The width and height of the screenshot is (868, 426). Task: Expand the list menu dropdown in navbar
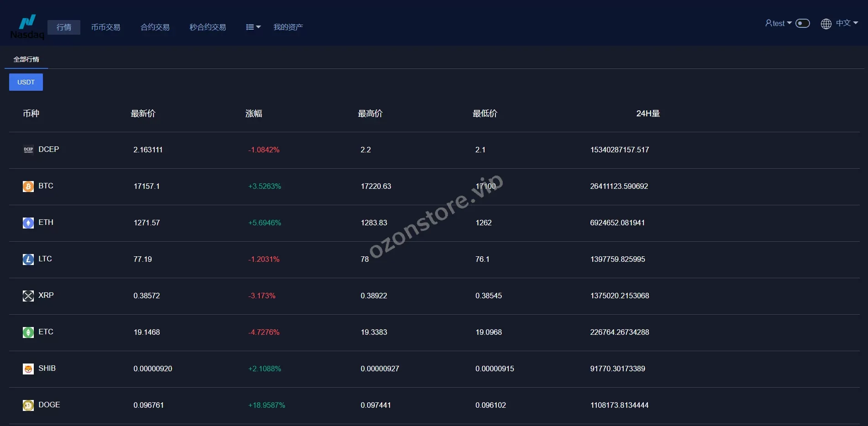(253, 27)
